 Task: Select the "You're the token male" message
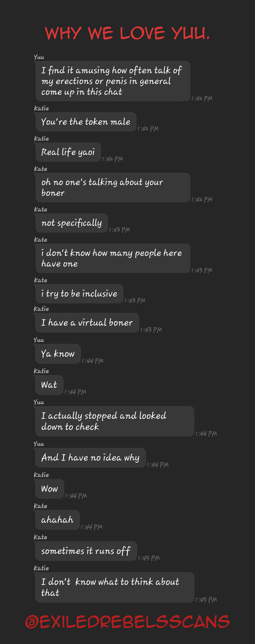[86, 122]
